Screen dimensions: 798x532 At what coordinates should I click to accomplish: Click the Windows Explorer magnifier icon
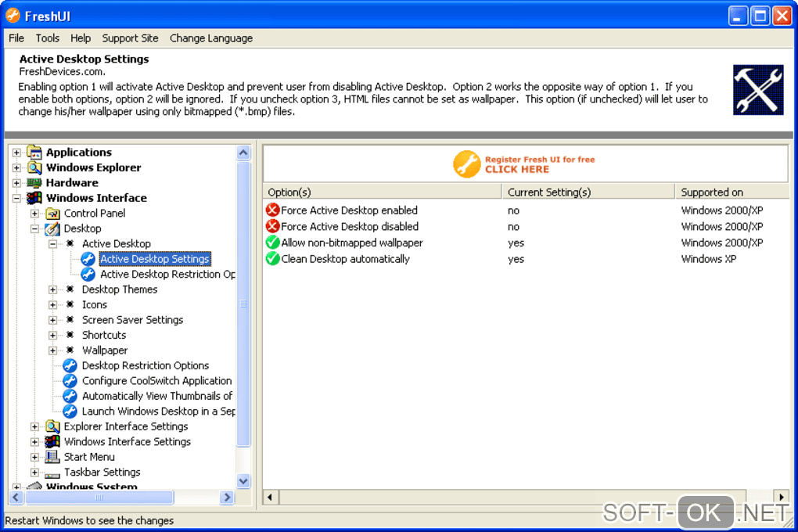tap(34, 167)
